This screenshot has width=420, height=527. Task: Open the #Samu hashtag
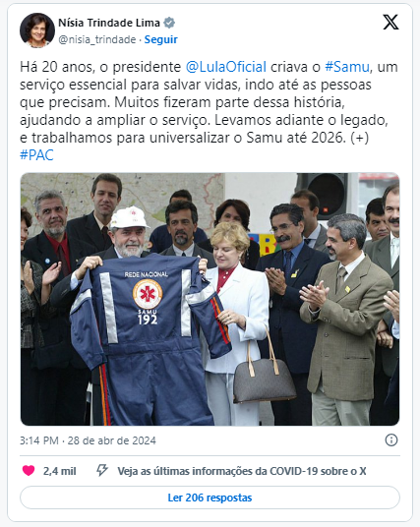(x=347, y=67)
